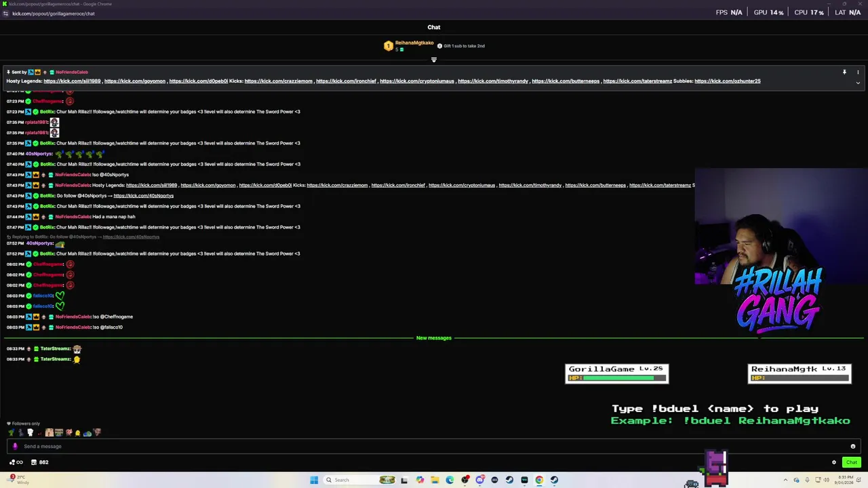Click the 07:52 PM '40sNportys' username
The image size is (868, 488).
(39, 243)
